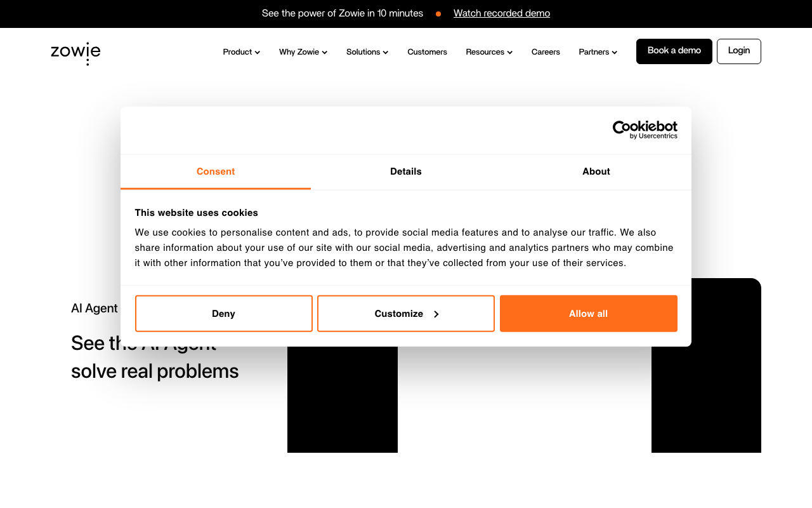The height and width of the screenshot is (508, 812).
Task: Click the Cookiebot by Usercentrics logo
Action: pos(645,130)
